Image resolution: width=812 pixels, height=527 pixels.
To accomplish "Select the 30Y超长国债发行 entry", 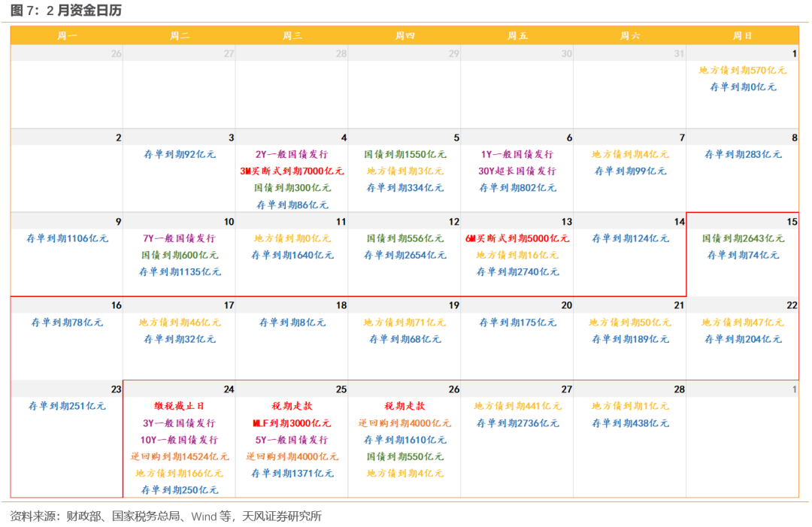I will 517,171.
